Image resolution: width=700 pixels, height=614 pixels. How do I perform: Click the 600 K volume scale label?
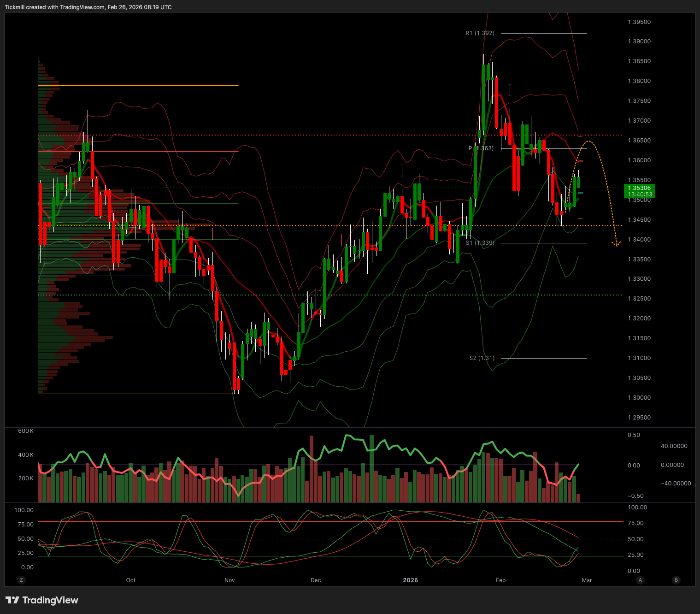click(26, 431)
